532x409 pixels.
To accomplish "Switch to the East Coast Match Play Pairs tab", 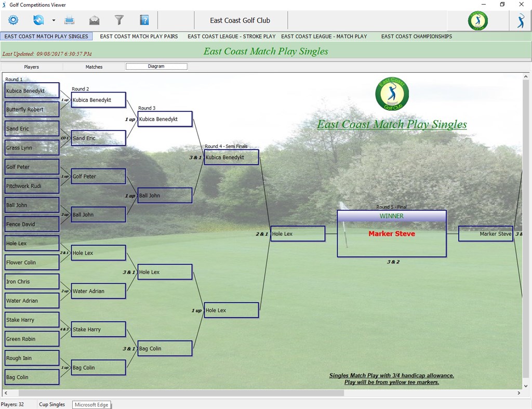I will [x=138, y=36].
